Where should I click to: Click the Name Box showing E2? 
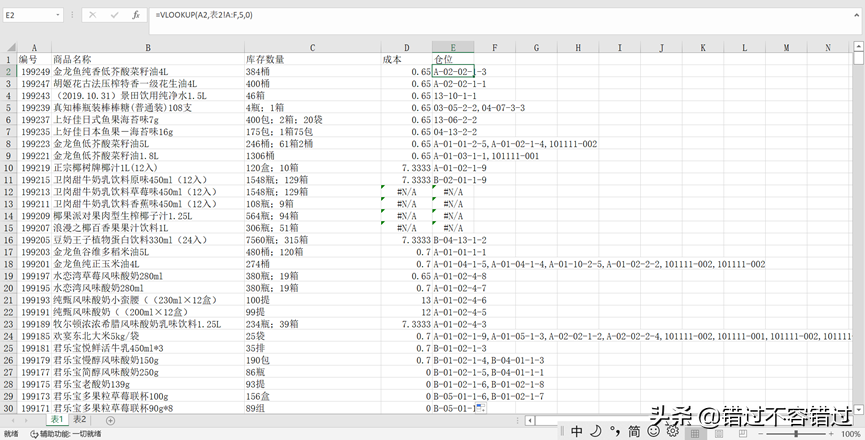click(x=29, y=15)
